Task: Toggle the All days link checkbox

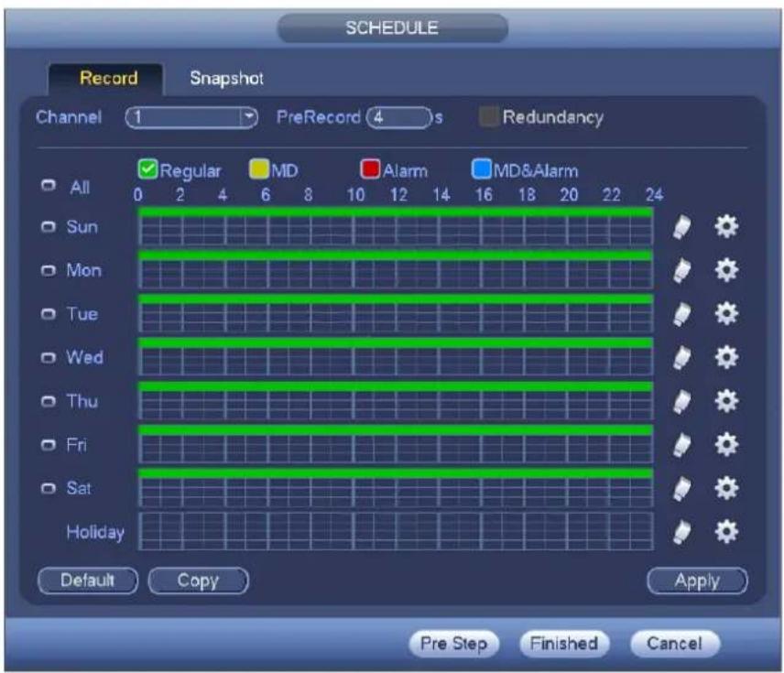Action: coord(49,186)
